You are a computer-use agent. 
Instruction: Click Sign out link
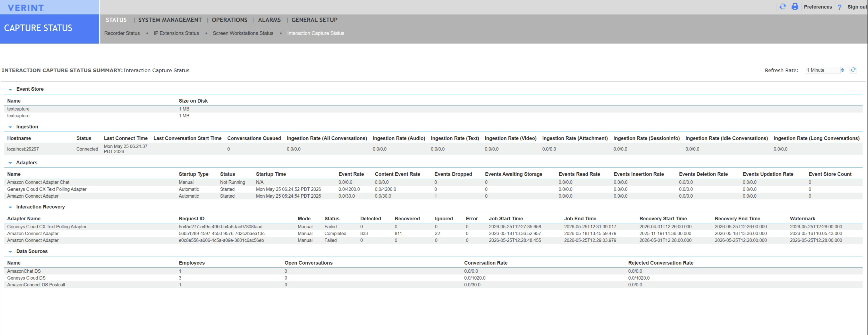[857, 7]
